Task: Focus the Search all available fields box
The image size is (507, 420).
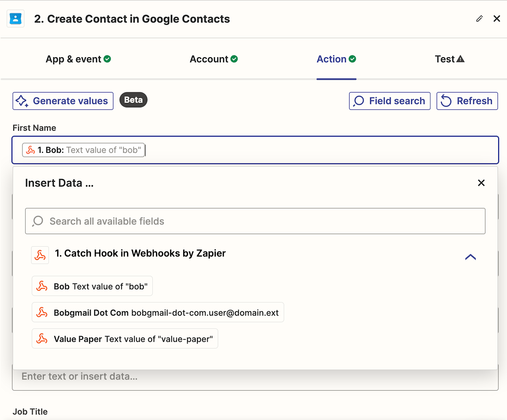Action: [255, 221]
